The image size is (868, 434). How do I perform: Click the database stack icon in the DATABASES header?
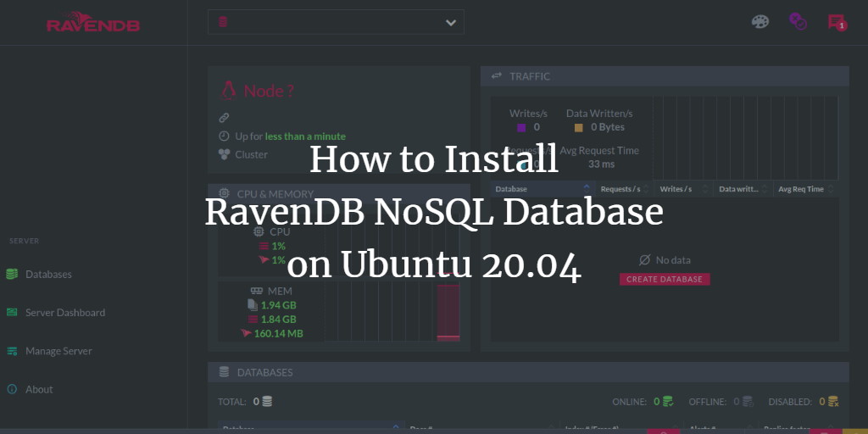point(224,372)
